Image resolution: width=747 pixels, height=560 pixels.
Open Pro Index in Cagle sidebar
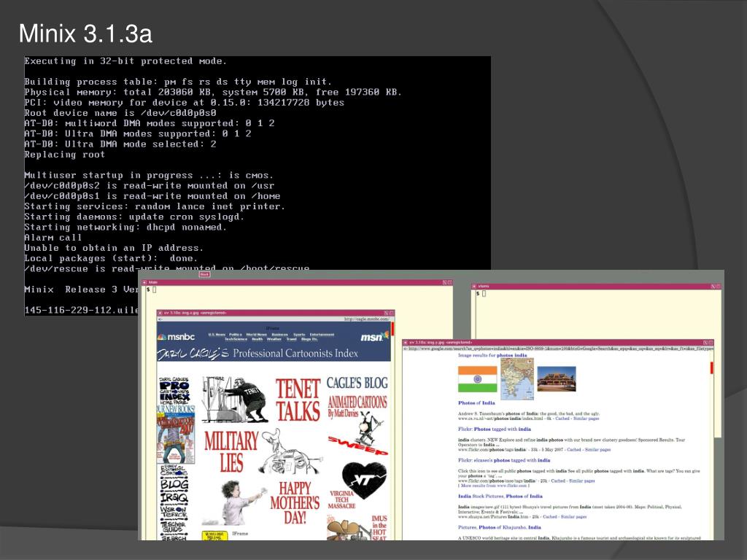[x=174, y=391]
